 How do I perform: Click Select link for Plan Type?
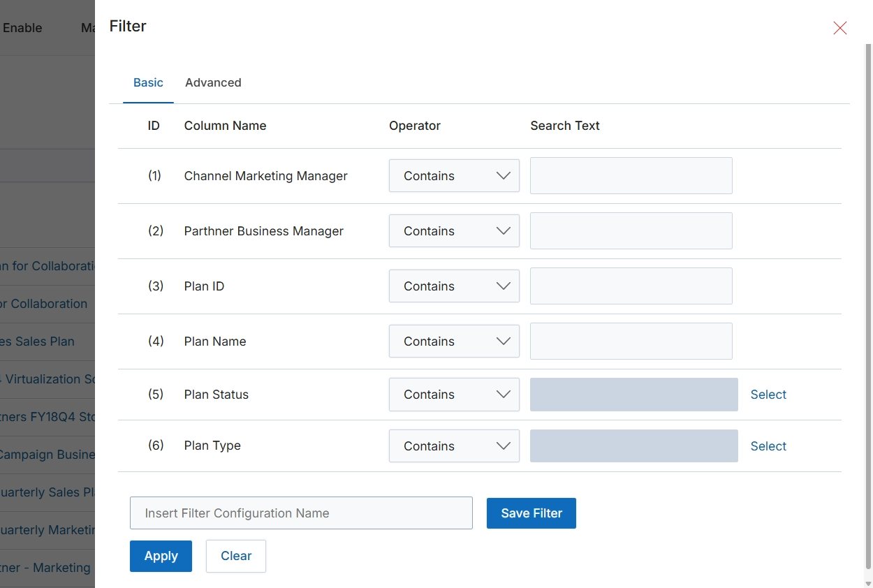click(768, 446)
